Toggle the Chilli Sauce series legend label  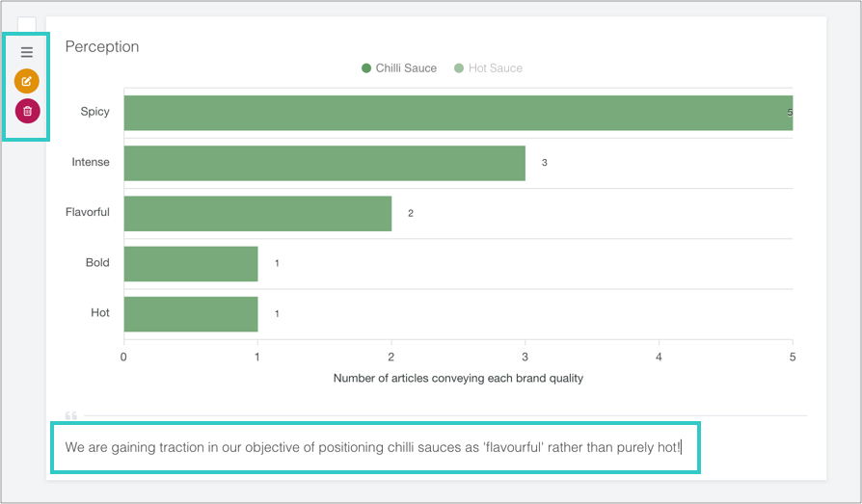[406, 68]
